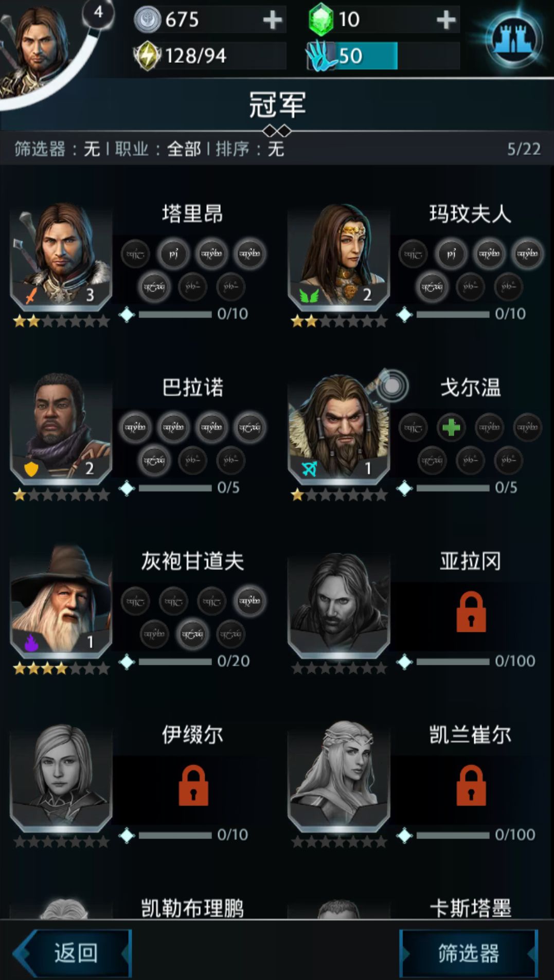Tap the lightning energy icon beside 128/94
Image resolution: width=554 pixels, height=980 pixels.
point(148,56)
